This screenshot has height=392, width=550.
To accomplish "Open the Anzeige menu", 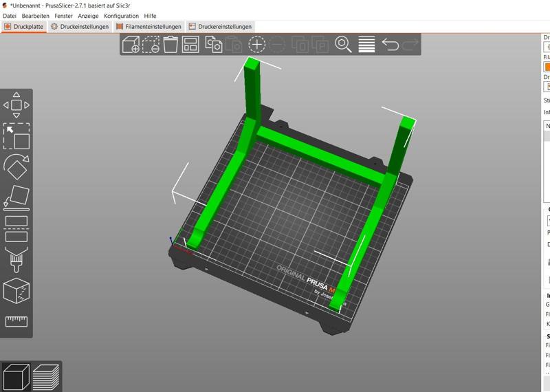I will 88,16.
